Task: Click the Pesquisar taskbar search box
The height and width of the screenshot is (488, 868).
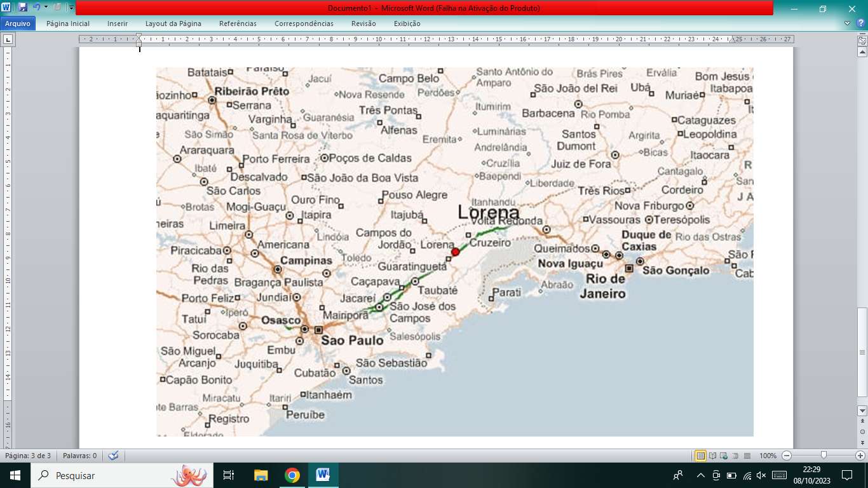Action: (122, 475)
